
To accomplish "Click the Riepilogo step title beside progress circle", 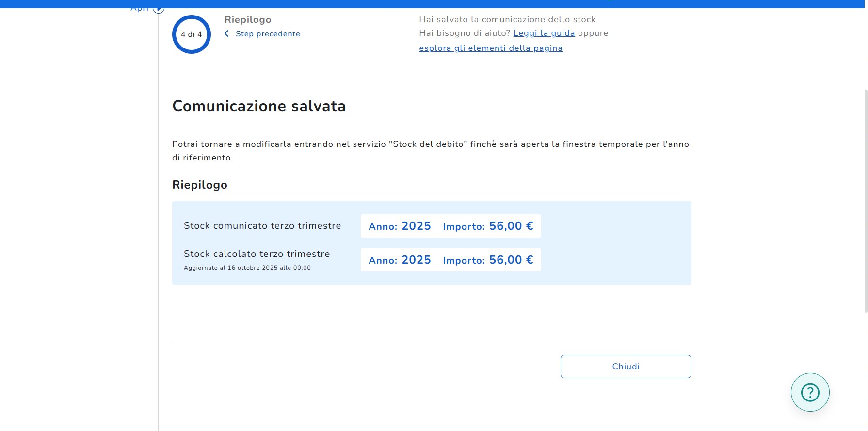I will 248,20.
